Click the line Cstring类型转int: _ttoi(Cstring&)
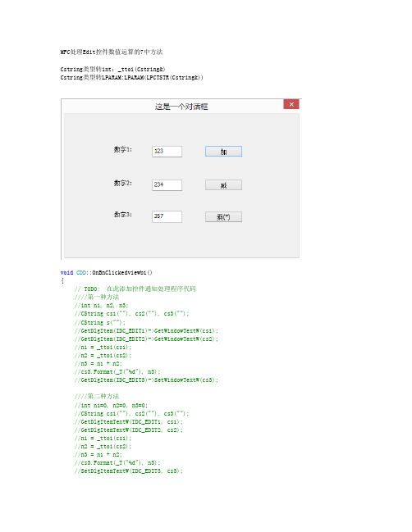412x532 pixels. coord(112,69)
